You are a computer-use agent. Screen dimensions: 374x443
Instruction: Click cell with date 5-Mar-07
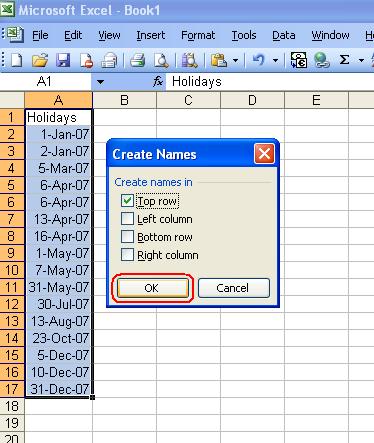(58, 168)
